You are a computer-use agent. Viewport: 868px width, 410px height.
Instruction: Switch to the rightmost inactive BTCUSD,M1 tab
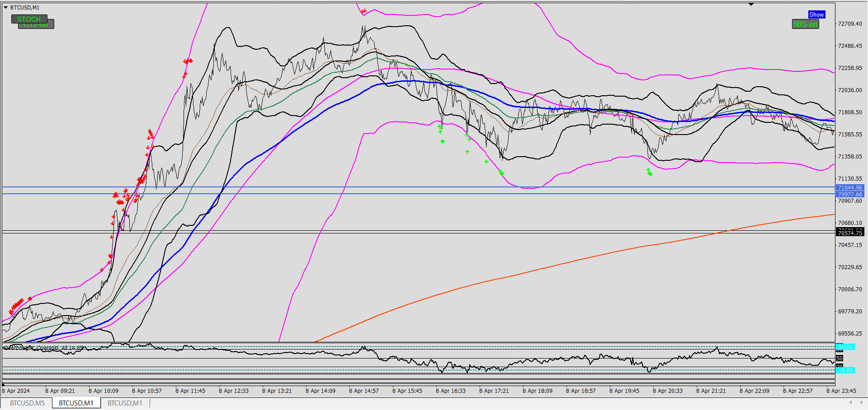(x=125, y=403)
